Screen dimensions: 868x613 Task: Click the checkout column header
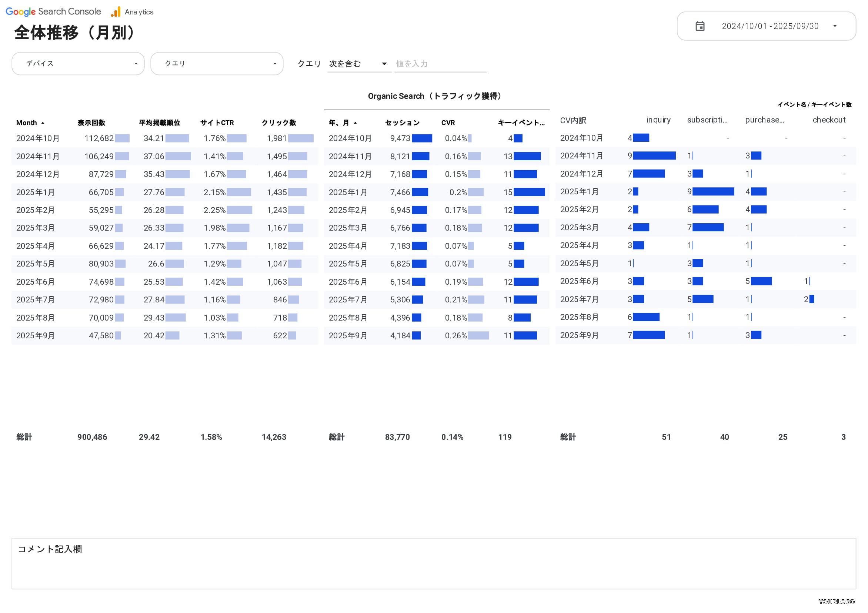(x=829, y=120)
